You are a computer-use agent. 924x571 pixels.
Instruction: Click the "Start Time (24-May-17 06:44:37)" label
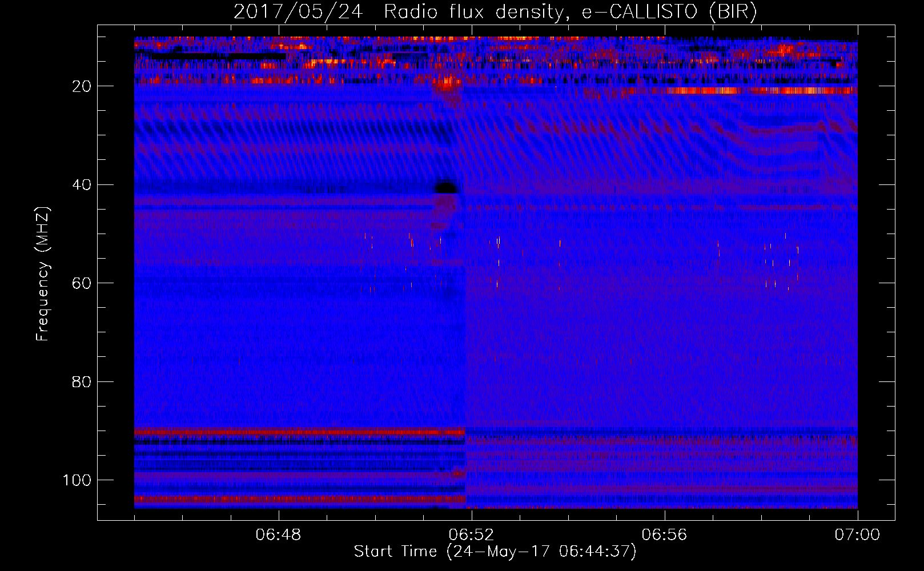(x=495, y=552)
